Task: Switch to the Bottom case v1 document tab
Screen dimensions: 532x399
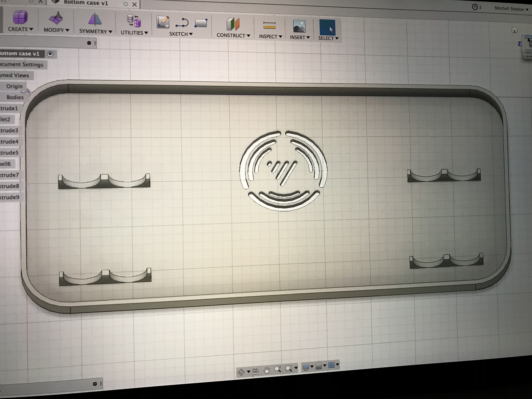Action: tap(86, 3)
